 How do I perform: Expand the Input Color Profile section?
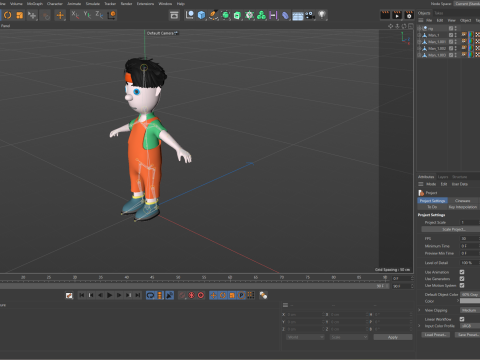tap(419, 326)
